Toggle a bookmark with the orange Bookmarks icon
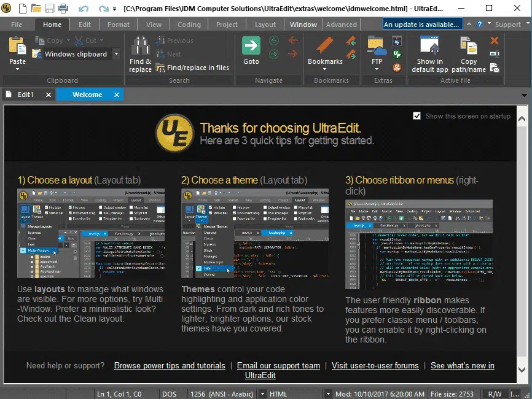Screen dimensions: 532x399 click(325, 45)
